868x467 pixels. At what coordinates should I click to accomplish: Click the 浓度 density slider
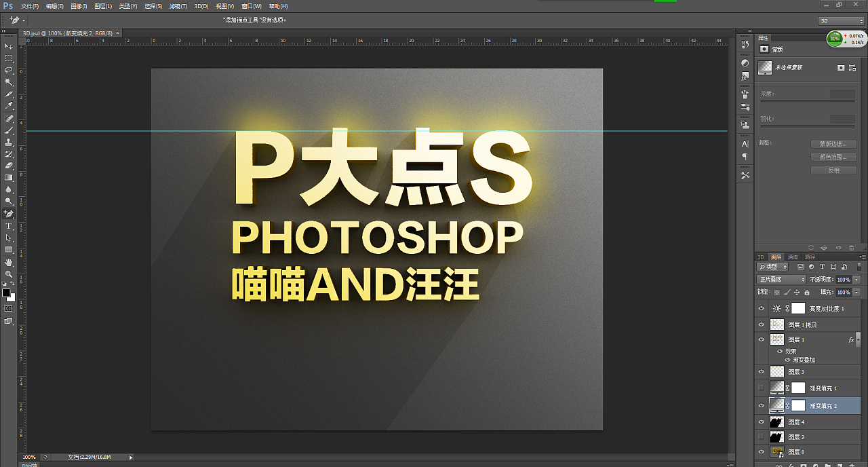point(808,101)
